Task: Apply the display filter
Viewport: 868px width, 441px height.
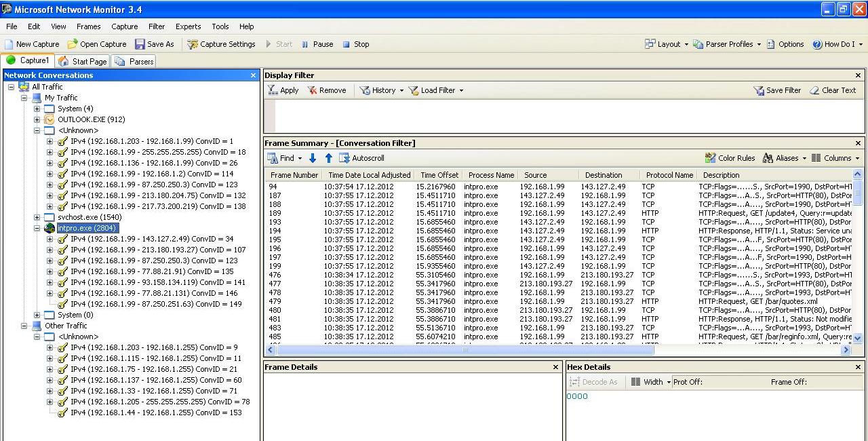Action: tap(283, 90)
